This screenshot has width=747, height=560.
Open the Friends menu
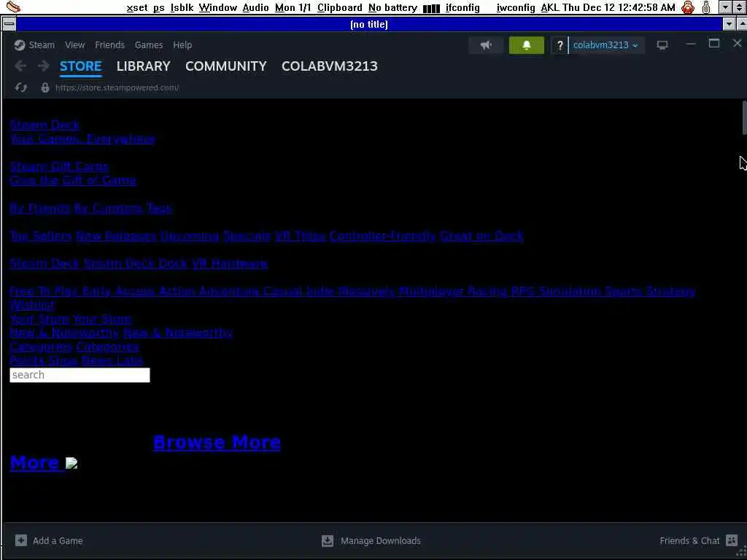point(109,44)
